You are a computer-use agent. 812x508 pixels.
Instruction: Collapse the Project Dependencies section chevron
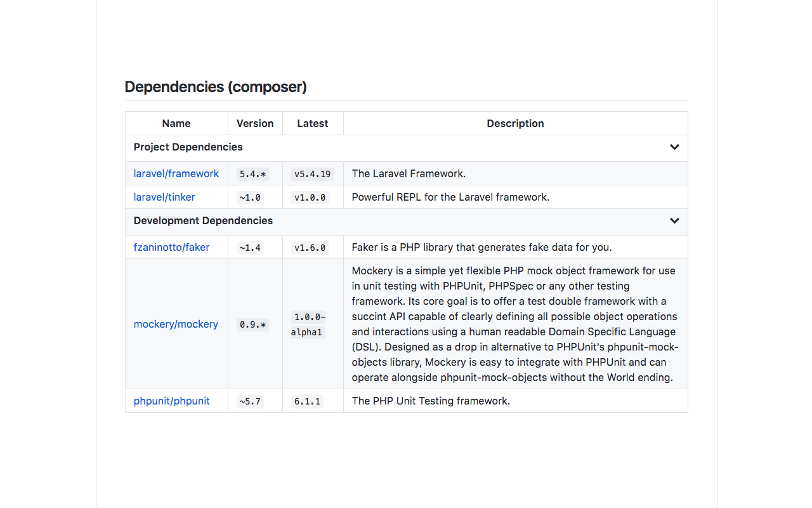pos(674,147)
